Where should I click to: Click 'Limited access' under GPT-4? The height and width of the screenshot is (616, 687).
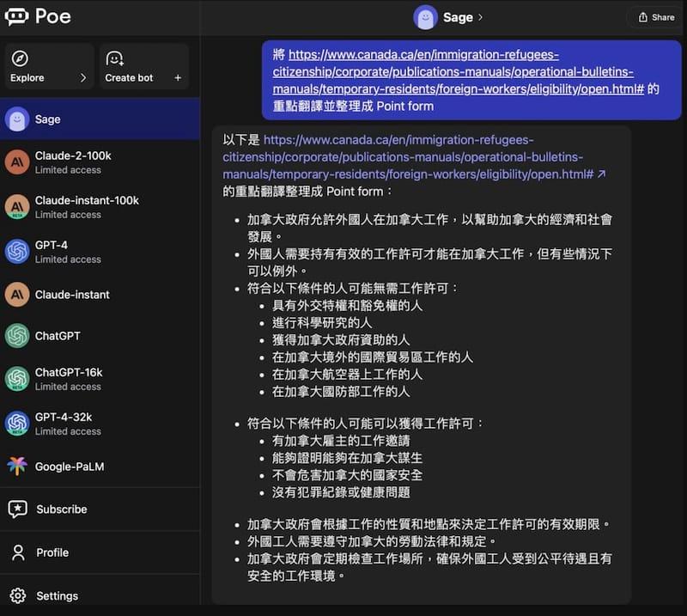[68, 259]
